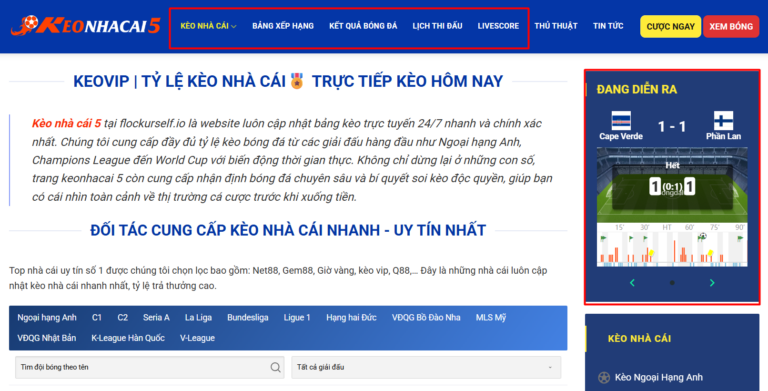Open K-League Hàn Quốc tab

[128, 338]
